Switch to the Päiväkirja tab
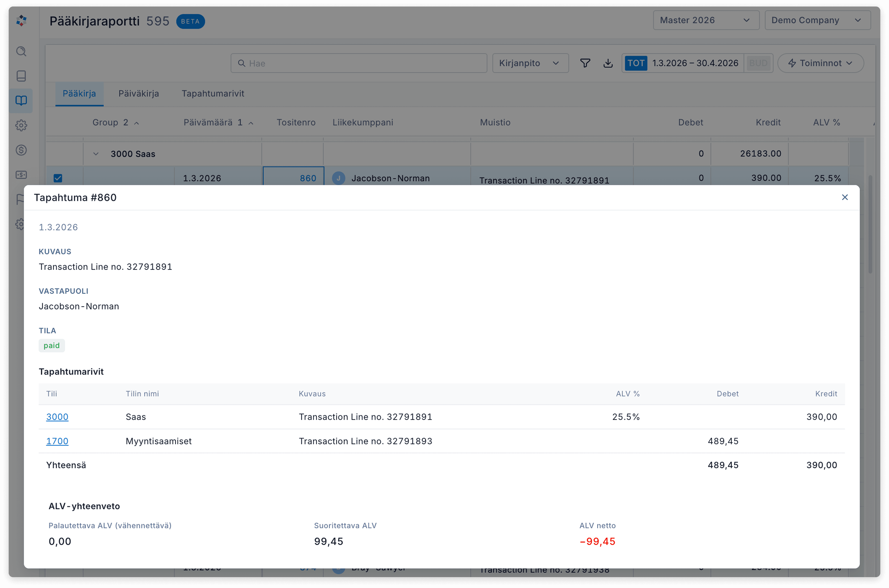The height and width of the screenshot is (588, 889). [139, 94]
